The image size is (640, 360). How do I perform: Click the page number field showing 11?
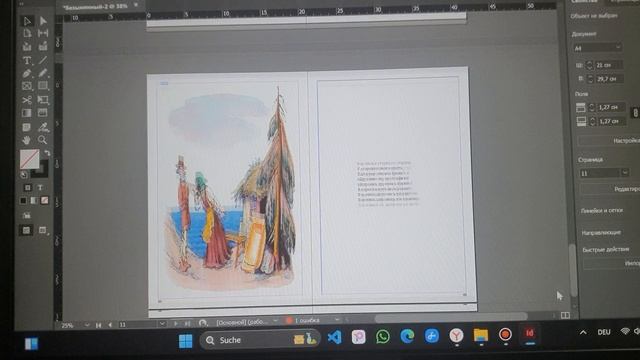[x=138, y=324]
